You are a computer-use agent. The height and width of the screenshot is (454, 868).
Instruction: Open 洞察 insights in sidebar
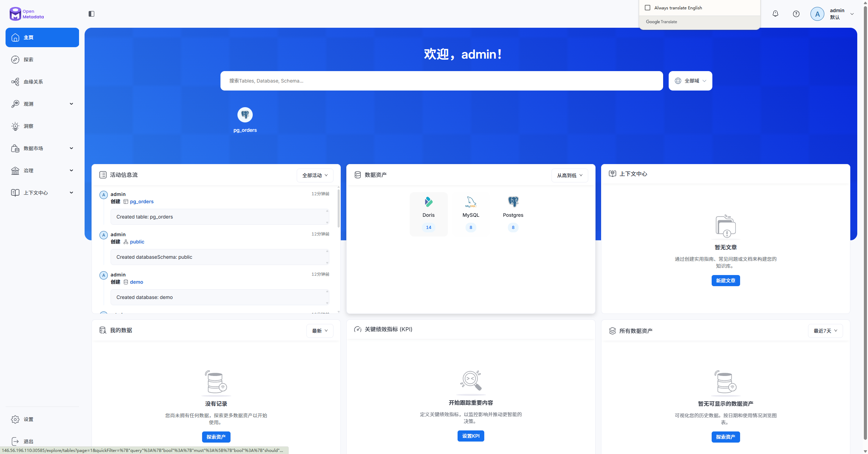(x=42, y=126)
